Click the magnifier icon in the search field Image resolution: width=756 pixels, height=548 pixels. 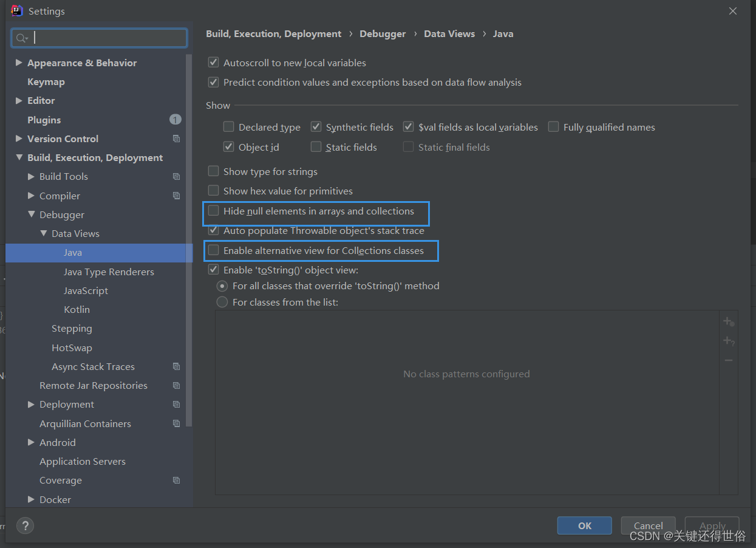click(22, 38)
